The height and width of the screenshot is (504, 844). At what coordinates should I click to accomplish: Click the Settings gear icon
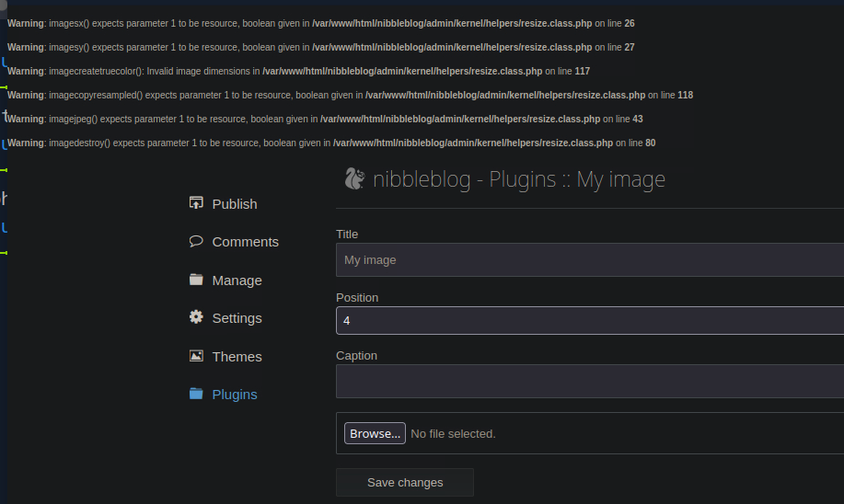[x=196, y=316]
